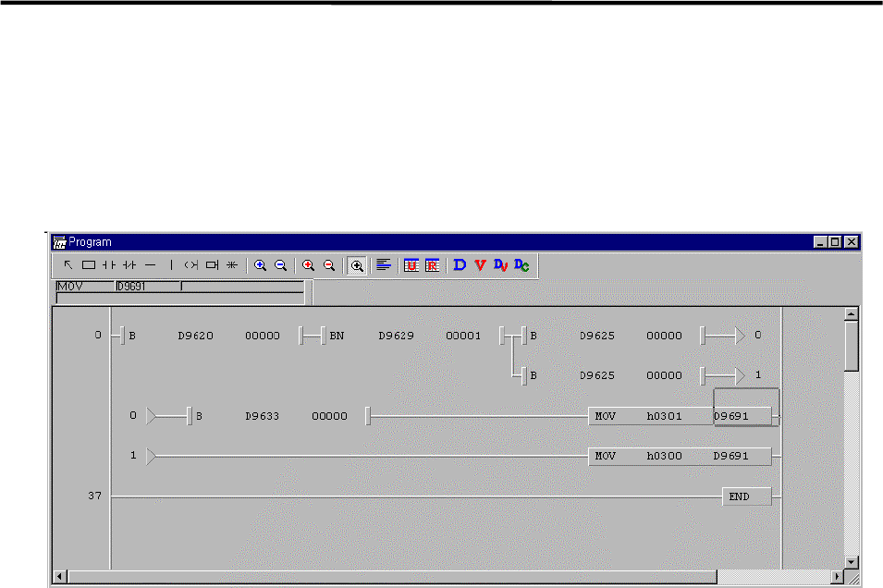The height and width of the screenshot is (588, 883).
Task: Click the comment line below instruction fields
Action: coord(180,298)
